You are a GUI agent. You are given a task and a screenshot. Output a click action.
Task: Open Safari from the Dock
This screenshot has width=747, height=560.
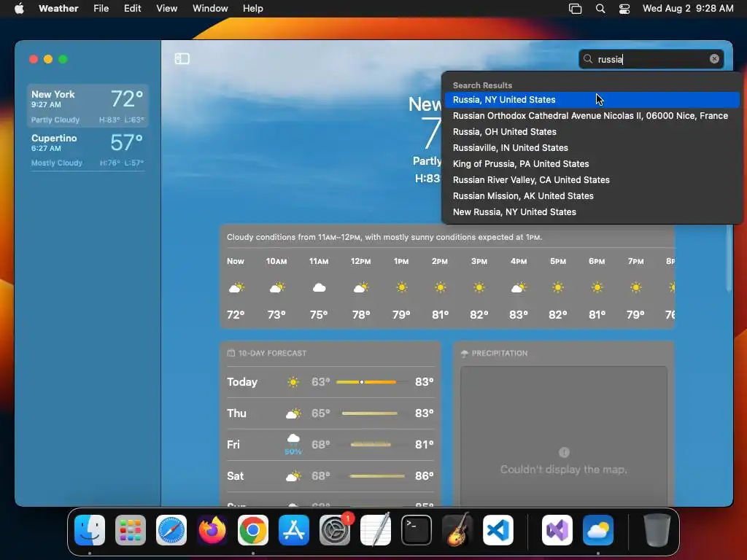click(x=171, y=530)
